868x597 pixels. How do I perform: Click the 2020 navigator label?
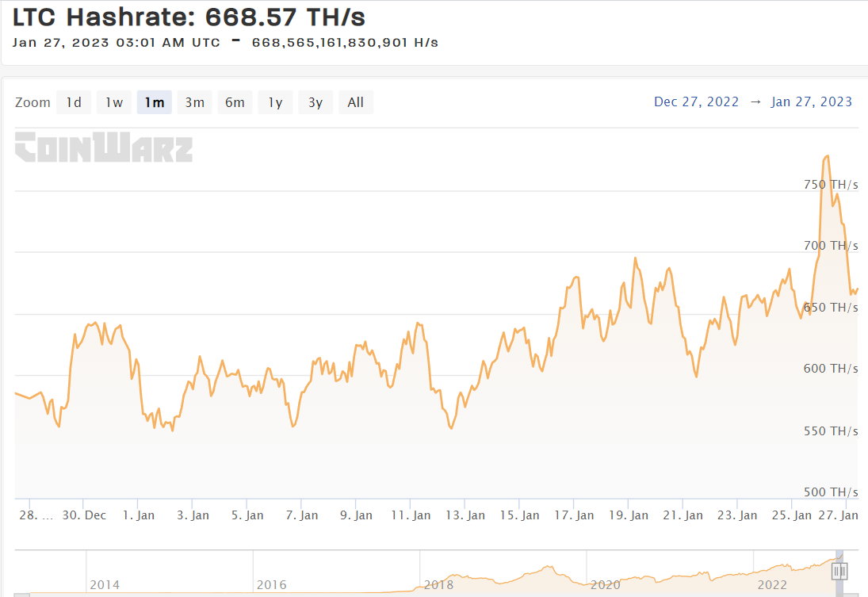[606, 585]
